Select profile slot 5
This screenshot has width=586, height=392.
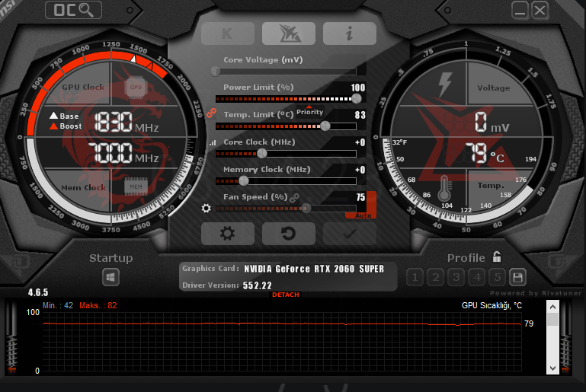(x=498, y=277)
